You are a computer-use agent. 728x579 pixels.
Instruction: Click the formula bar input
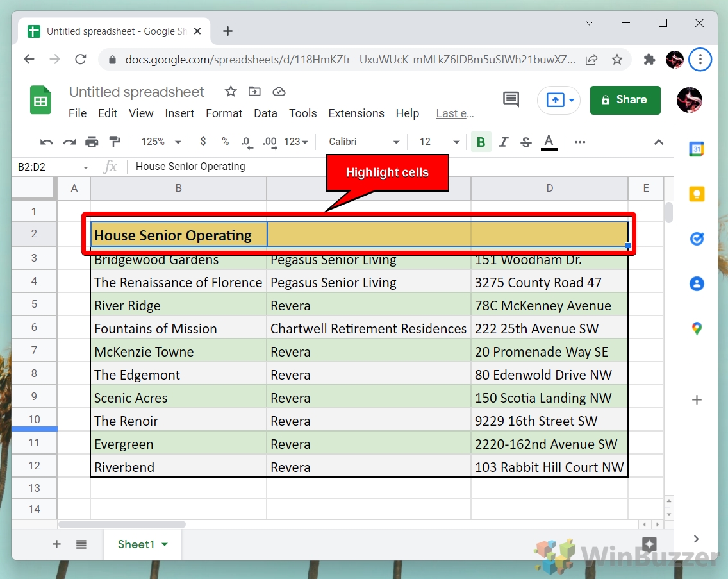coord(399,166)
